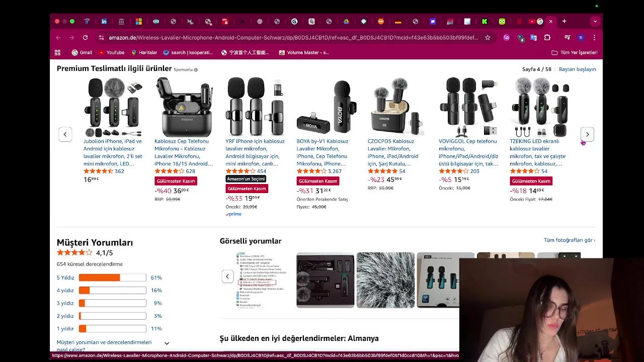Screen dimensions: 644x362
Task: Open the fluffy windscreen review photo thumbnail
Action: (385, 280)
